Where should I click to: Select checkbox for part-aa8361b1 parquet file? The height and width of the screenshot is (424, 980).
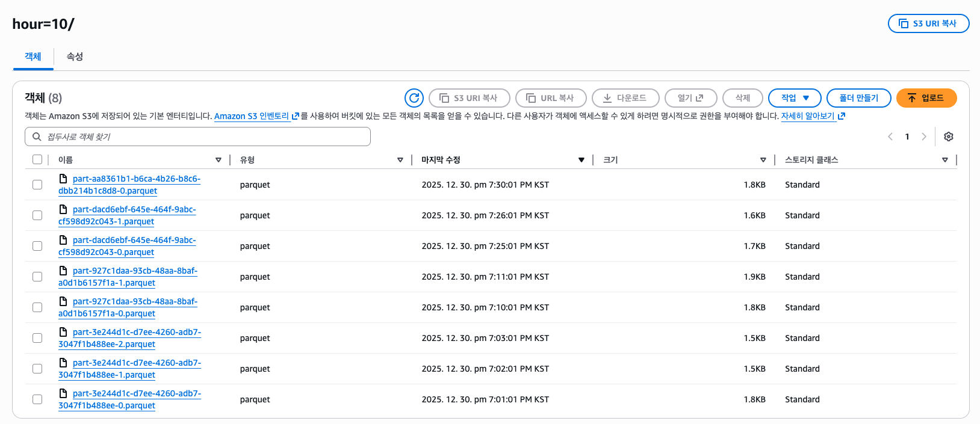tap(37, 185)
